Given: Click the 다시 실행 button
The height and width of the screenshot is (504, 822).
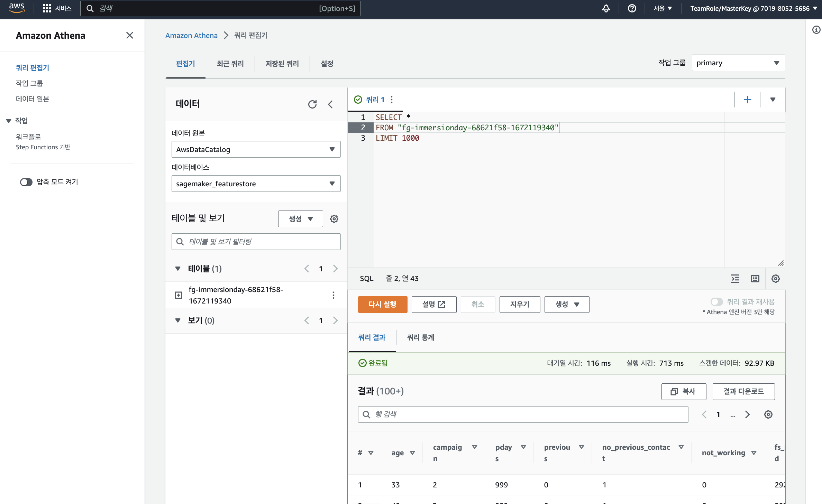Looking at the screenshot, I should pos(382,304).
